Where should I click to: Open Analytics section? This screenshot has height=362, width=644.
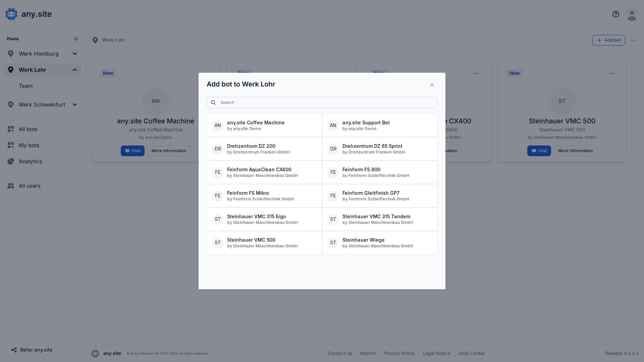point(31,161)
